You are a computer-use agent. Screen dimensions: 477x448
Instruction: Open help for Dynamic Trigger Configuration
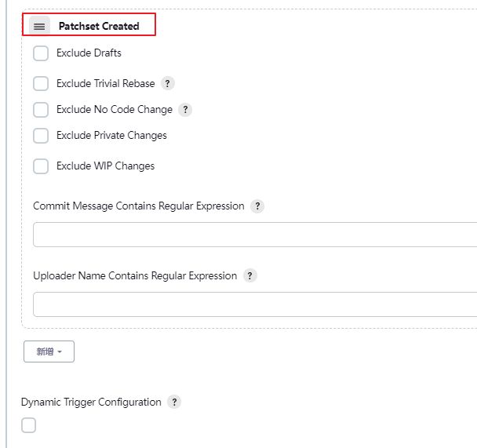pos(174,402)
